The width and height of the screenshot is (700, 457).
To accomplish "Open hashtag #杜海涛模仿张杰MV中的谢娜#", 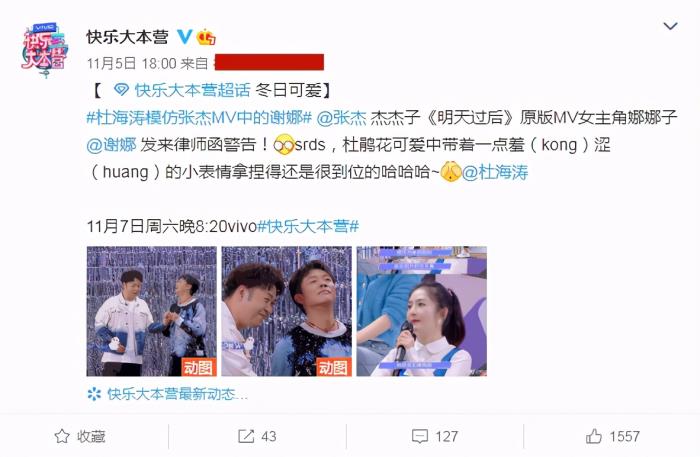I will tap(199, 118).
